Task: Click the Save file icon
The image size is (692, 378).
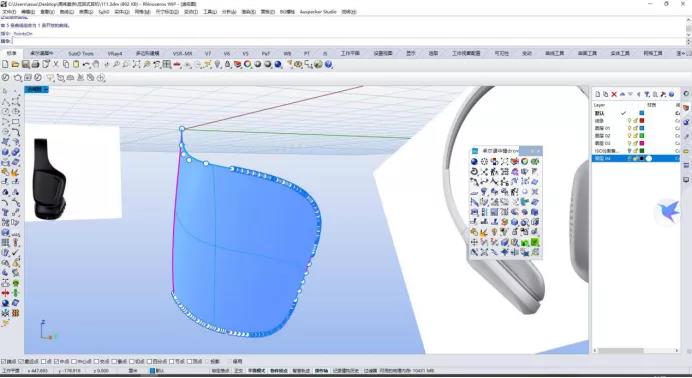Action: (26, 64)
